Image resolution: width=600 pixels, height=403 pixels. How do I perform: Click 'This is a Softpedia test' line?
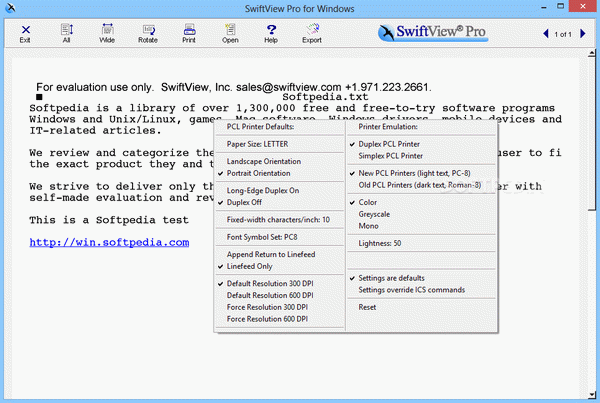[x=109, y=220]
